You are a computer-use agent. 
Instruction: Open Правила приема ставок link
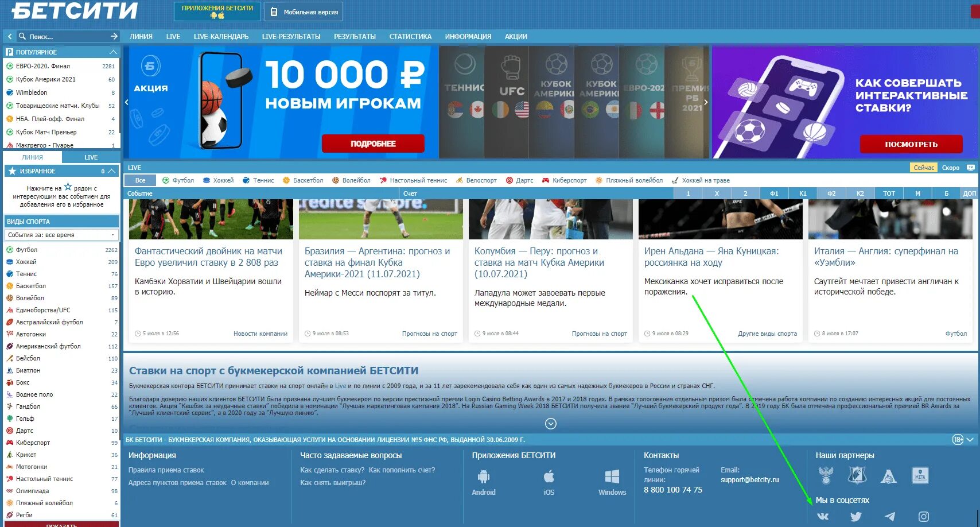pyautogui.click(x=166, y=470)
